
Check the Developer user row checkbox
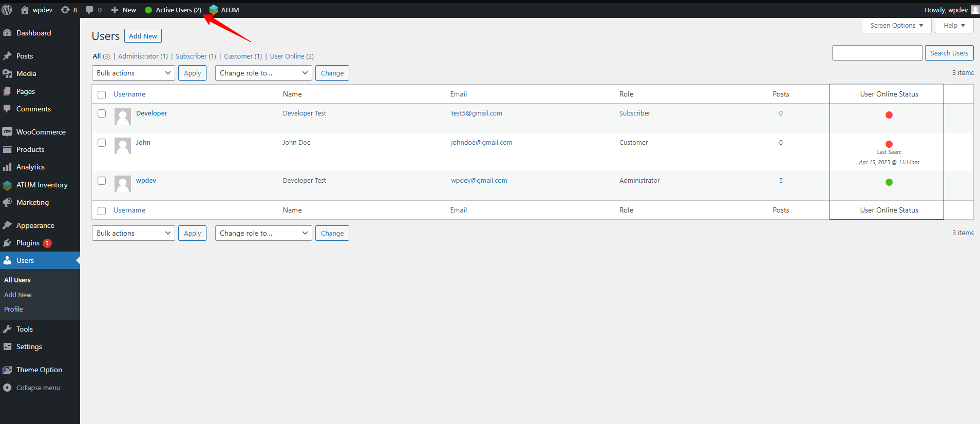(102, 113)
